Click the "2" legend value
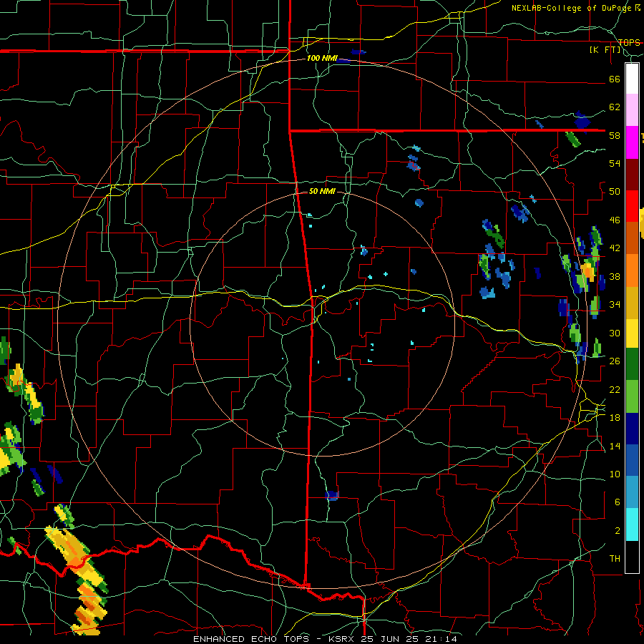The width and height of the screenshot is (644, 644). (617, 531)
